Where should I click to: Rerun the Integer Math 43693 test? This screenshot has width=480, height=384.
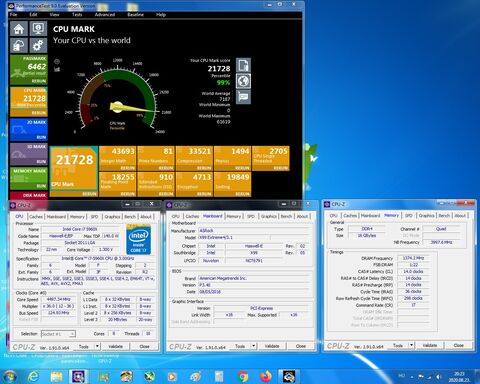coord(128,168)
